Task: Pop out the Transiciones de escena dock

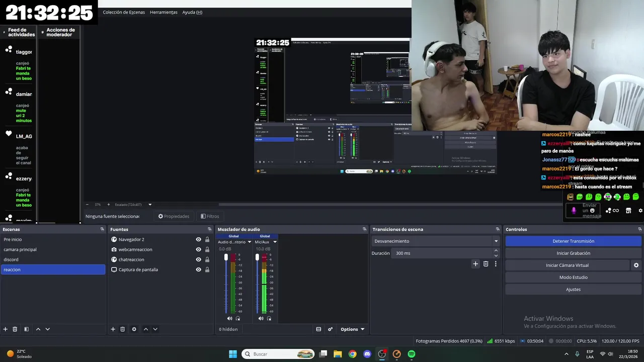Action: pyautogui.click(x=498, y=229)
